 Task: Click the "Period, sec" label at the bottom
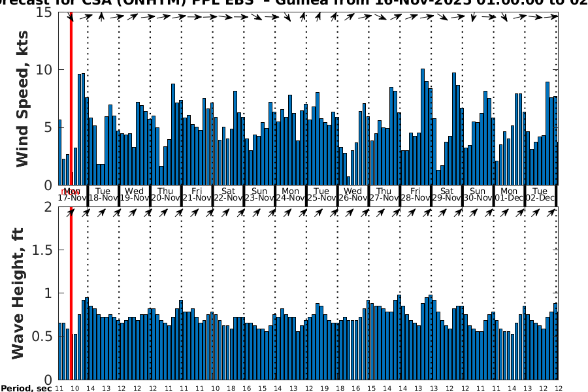click(x=26, y=388)
